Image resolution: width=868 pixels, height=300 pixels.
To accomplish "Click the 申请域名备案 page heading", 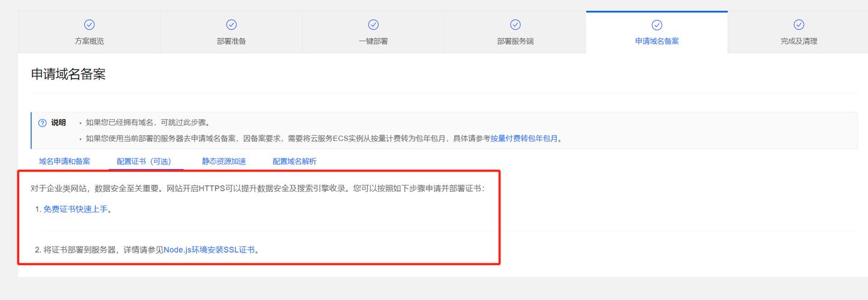I will coord(68,74).
